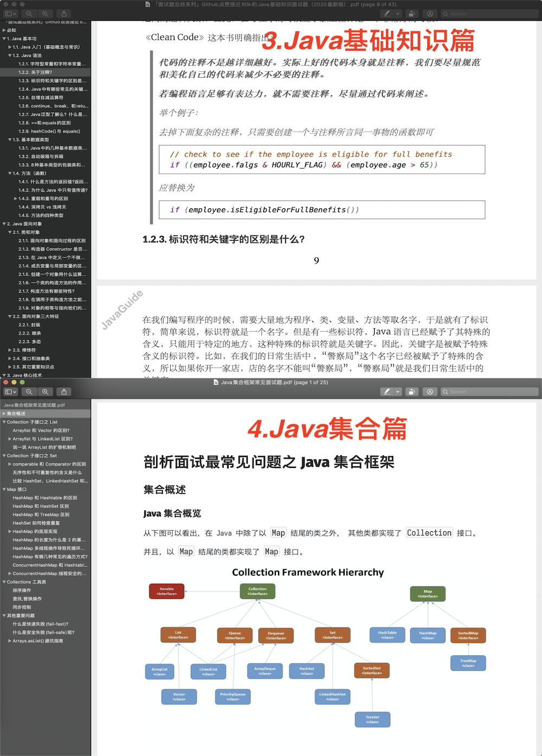Click Share icon in Java集合 PDF window
The image size is (542, 756).
point(64,392)
